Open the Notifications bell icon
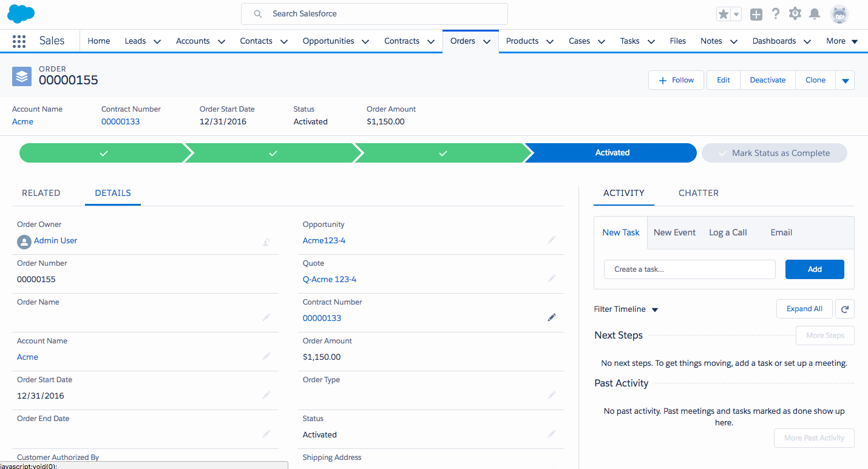 pos(815,13)
